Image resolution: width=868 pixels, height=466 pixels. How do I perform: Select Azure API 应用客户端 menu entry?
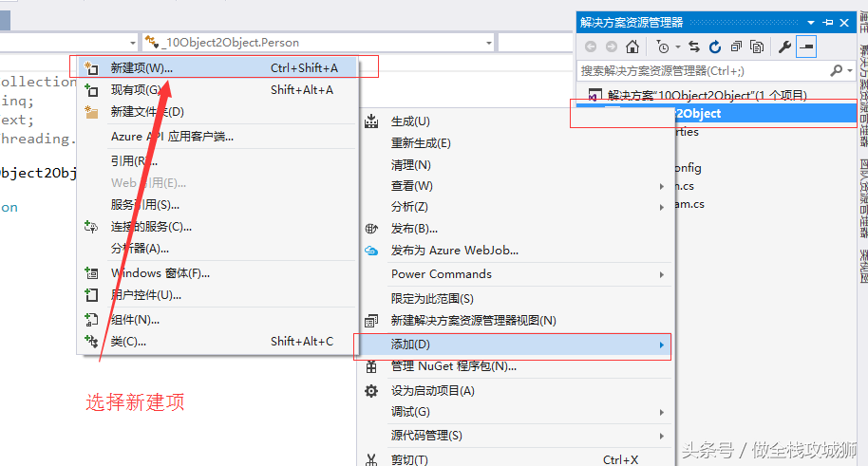coord(217,137)
